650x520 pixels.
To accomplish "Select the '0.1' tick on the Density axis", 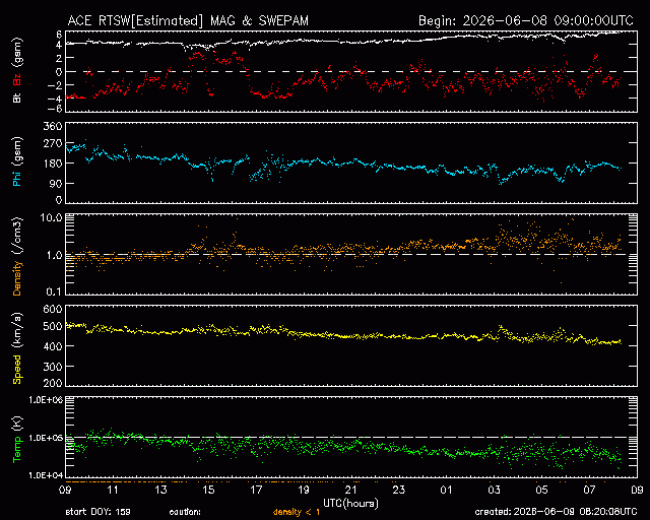I will point(54,292).
